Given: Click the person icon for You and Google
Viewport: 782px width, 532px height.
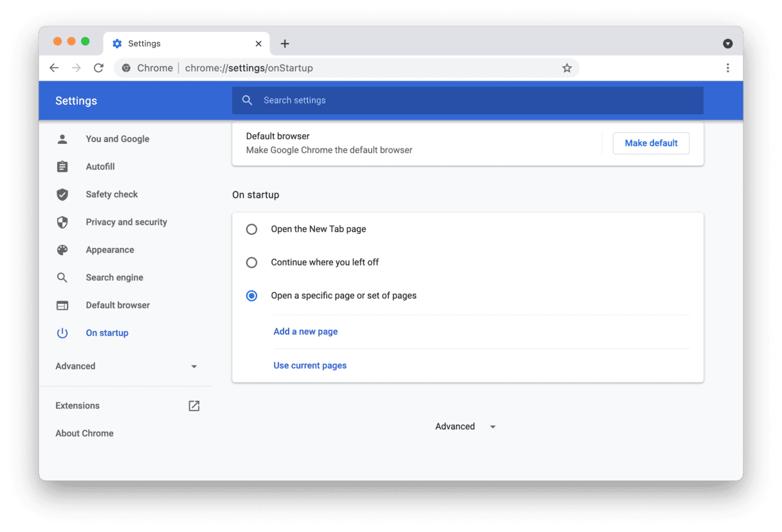Looking at the screenshot, I should tap(62, 139).
